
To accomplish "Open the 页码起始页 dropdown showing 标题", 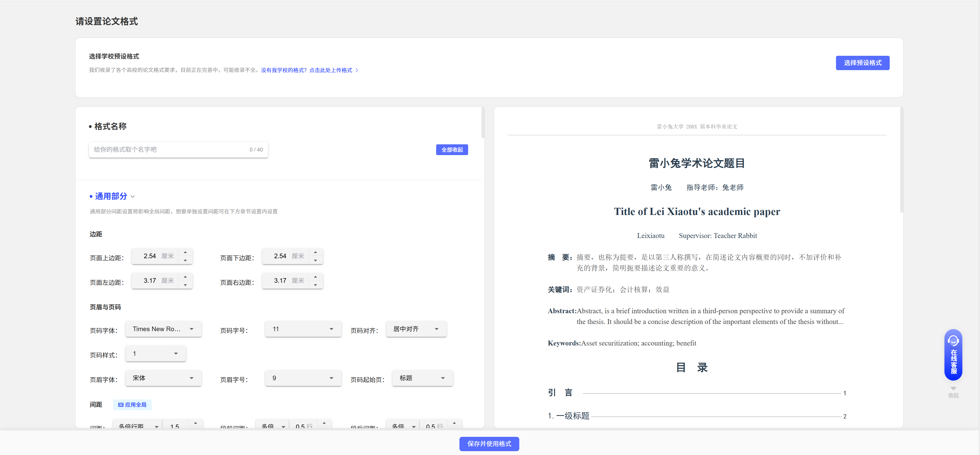I will [422, 378].
